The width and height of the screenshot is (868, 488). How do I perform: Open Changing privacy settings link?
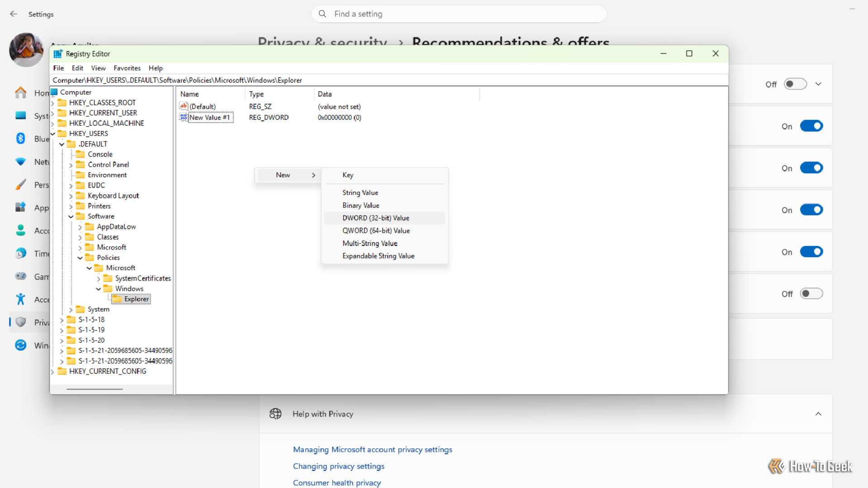[339, 466]
